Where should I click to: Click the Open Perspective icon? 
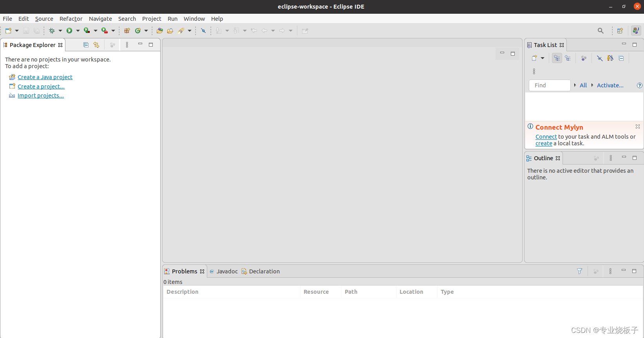(x=620, y=31)
